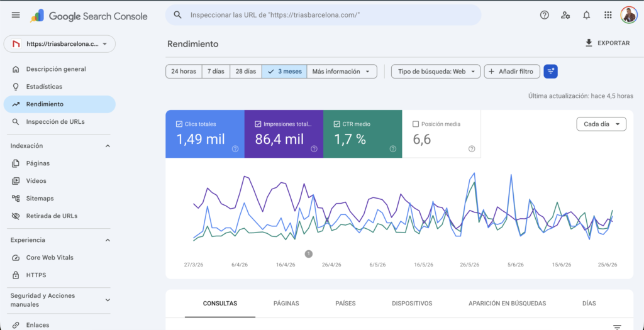
Task: Click the help icon on Impresiones totales card
Action: click(x=314, y=148)
